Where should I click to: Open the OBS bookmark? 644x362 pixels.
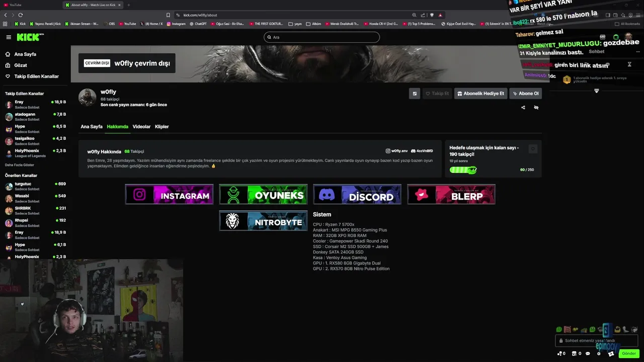tap(109, 24)
